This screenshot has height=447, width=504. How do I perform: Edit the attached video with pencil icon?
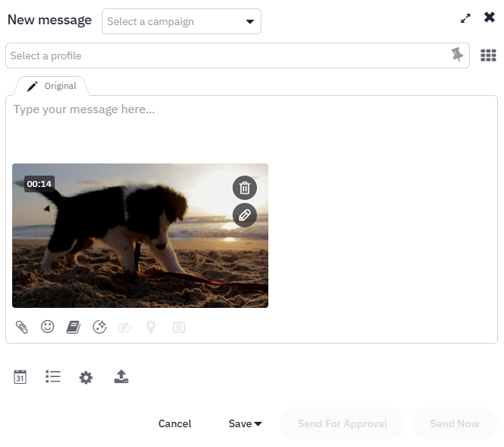(x=245, y=215)
